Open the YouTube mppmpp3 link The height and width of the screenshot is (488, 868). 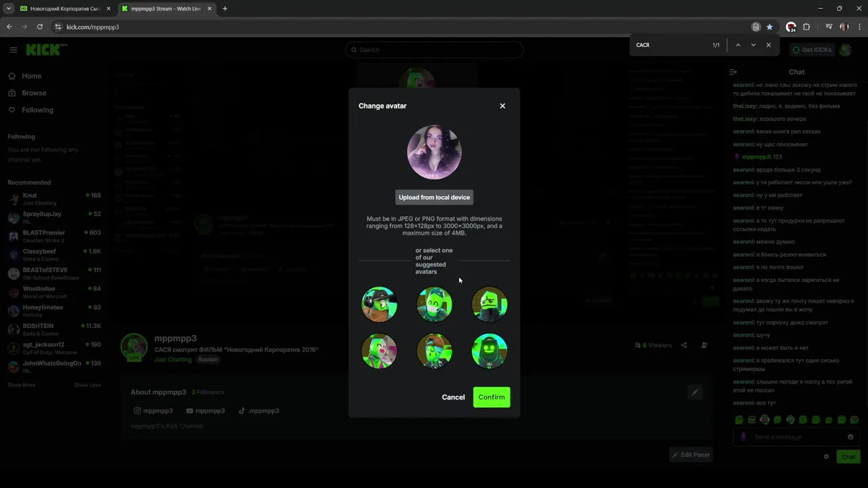pos(205,411)
